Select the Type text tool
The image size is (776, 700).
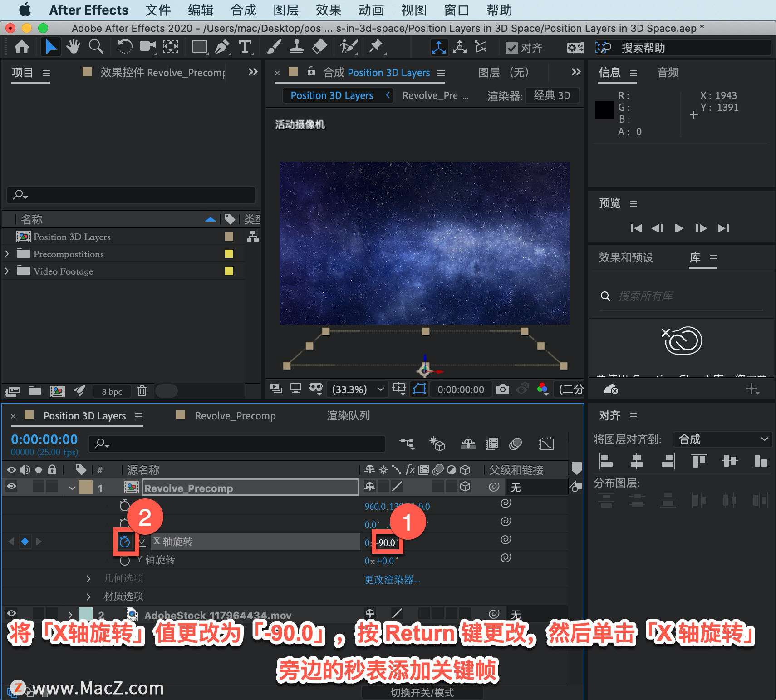pyautogui.click(x=245, y=47)
